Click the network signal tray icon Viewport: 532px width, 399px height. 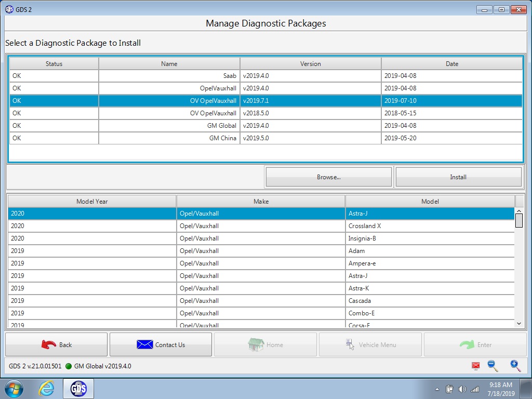click(x=475, y=389)
